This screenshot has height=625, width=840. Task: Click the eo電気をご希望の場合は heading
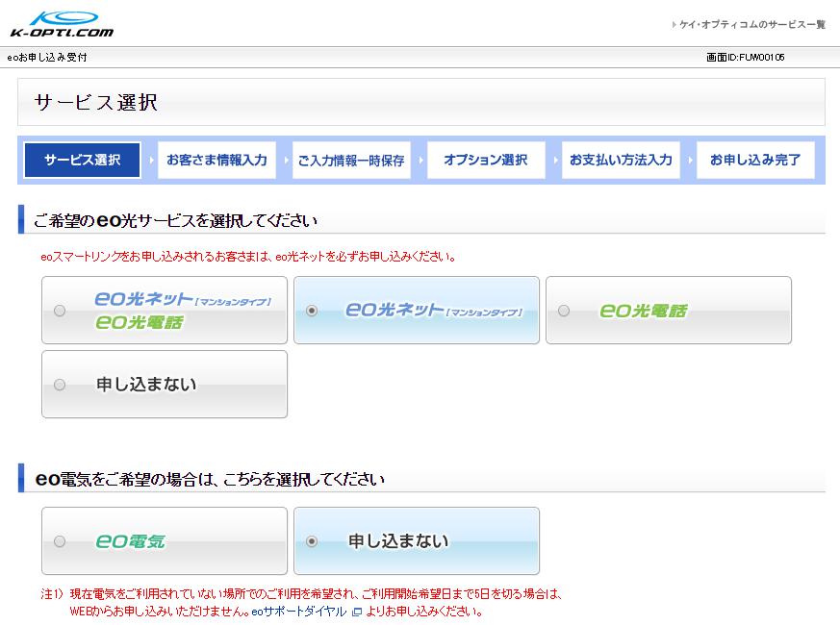point(210,479)
